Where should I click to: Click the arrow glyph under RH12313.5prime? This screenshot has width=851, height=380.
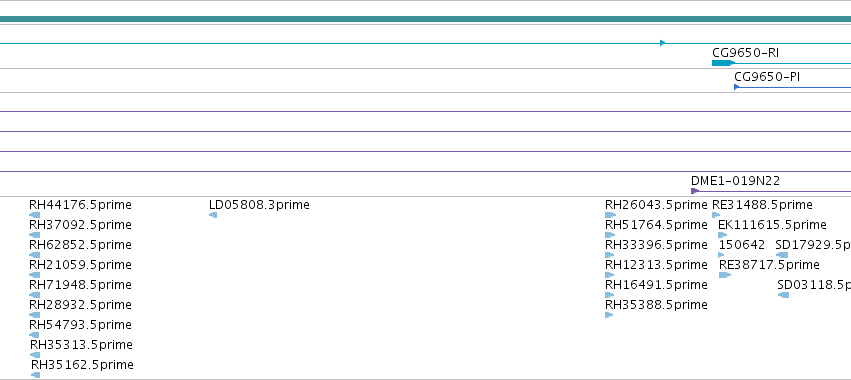click(x=609, y=275)
